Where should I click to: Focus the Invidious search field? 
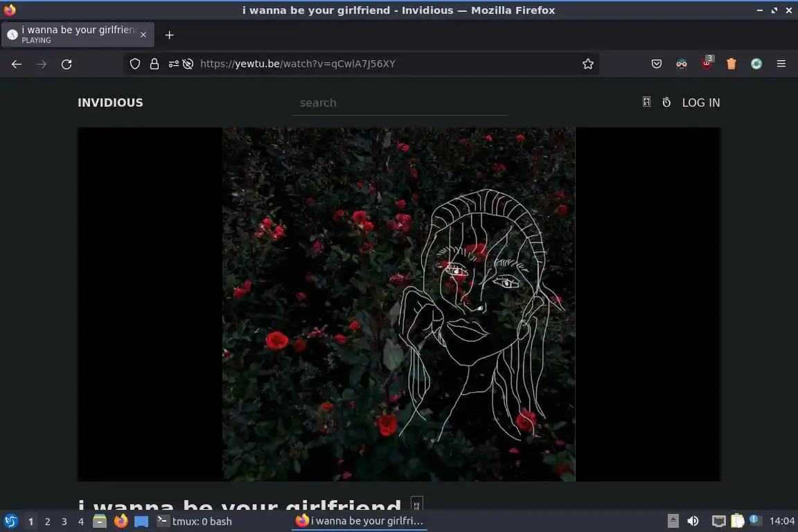tap(400, 103)
